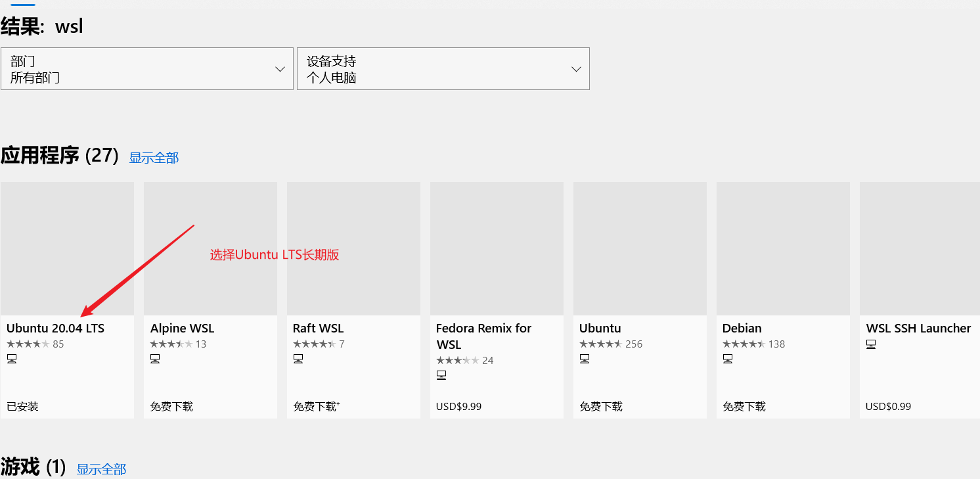The image size is (980, 479).
Task: Open the 设备支持 device support dropdown
Action: point(443,68)
